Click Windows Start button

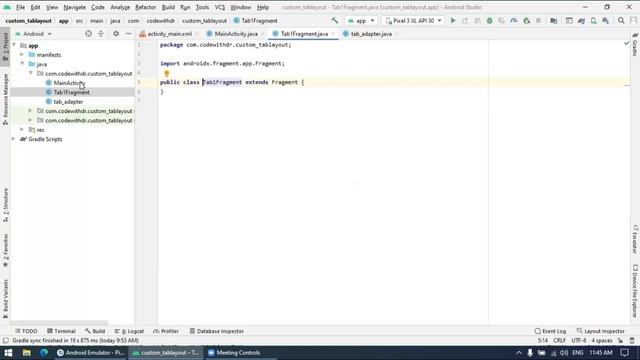point(8,353)
